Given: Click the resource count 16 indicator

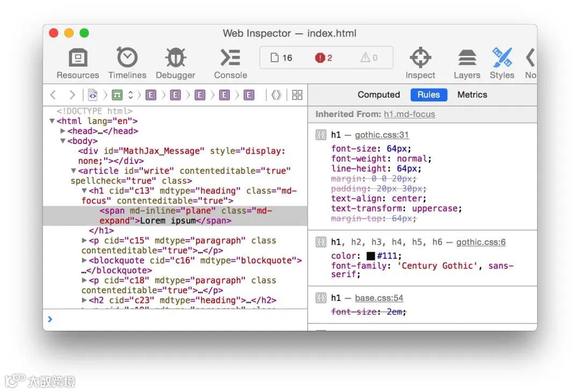Looking at the screenshot, I should point(281,57).
